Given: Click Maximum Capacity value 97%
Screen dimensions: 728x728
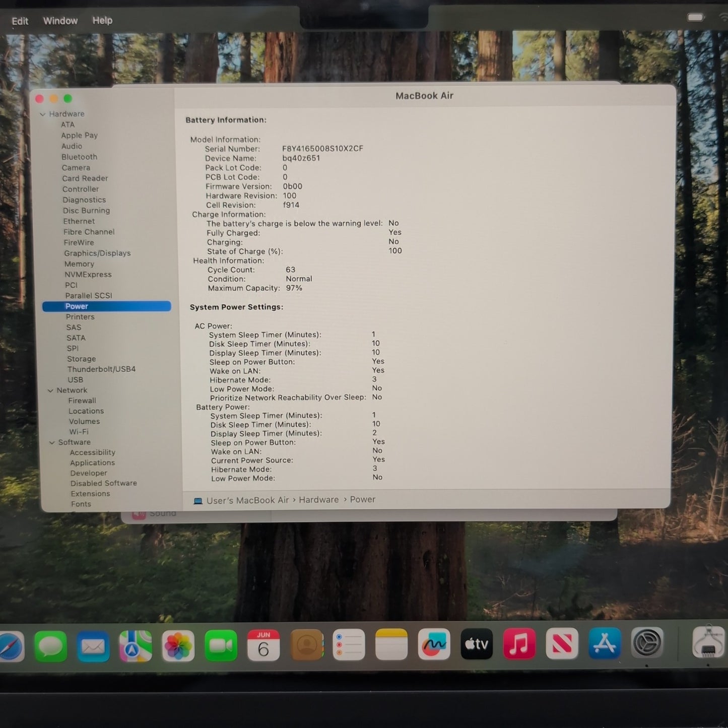Looking at the screenshot, I should point(294,288).
